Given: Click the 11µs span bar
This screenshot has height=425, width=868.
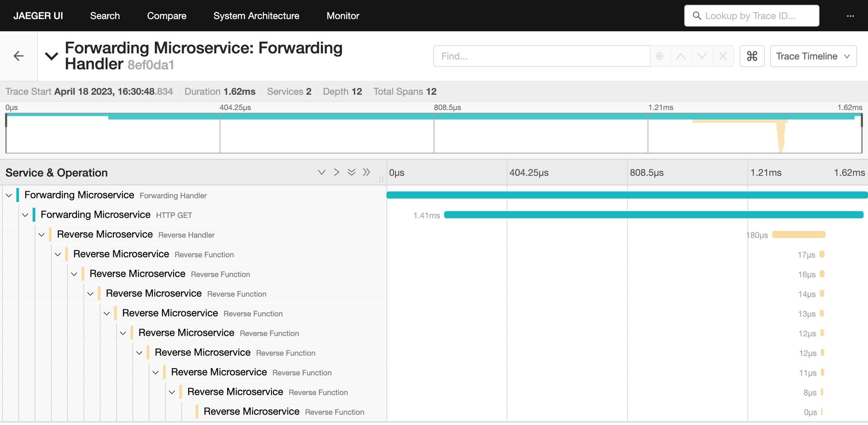Looking at the screenshot, I should 823,372.
